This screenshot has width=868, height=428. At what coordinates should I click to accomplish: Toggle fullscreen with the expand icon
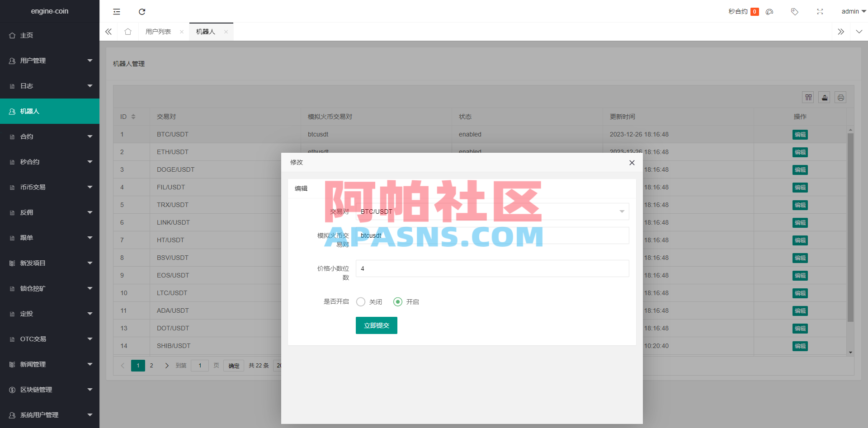[820, 11]
